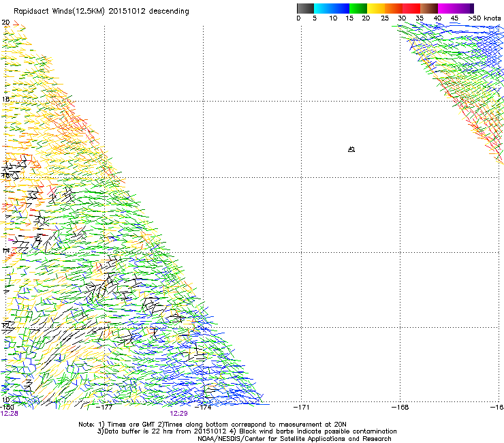Click the longitude label -177
This screenshot has width=504, height=443.
[x=104, y=408]
